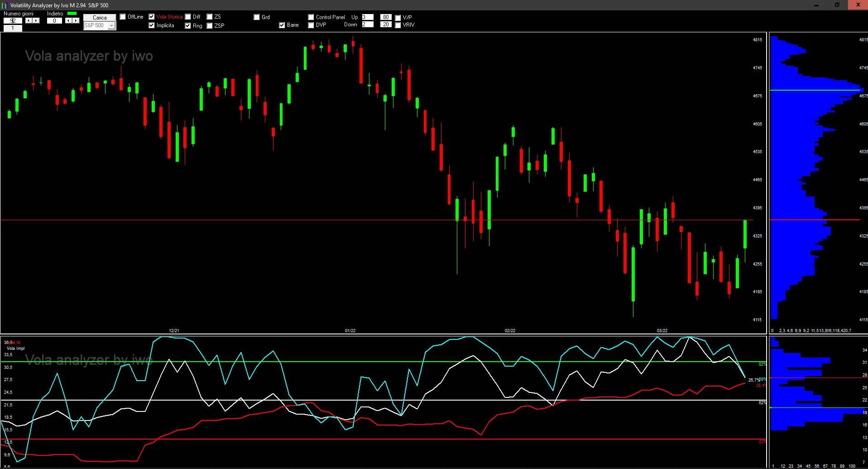
Task: Click the 01/22 date label on the chart axis
Action: (x=350, y=331)
